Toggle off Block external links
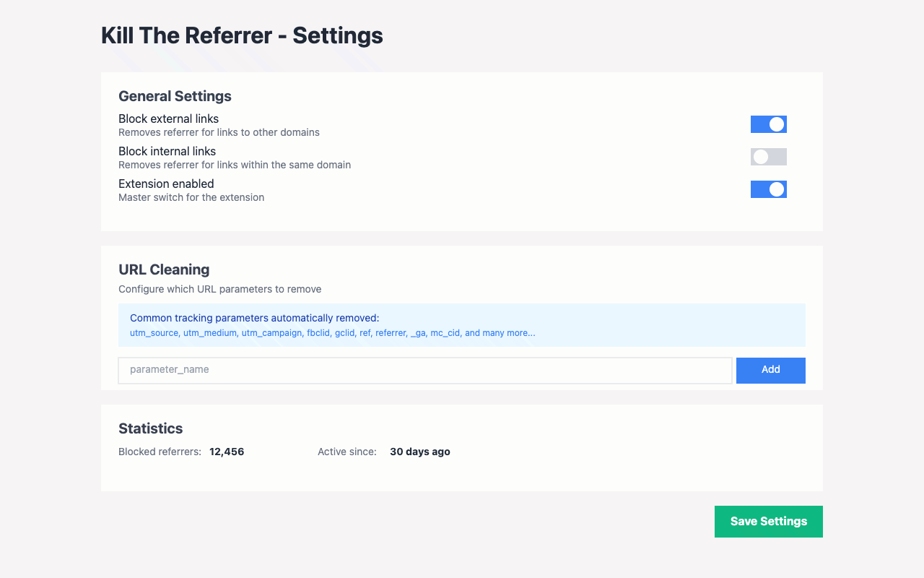 click(x=768, y=124)
